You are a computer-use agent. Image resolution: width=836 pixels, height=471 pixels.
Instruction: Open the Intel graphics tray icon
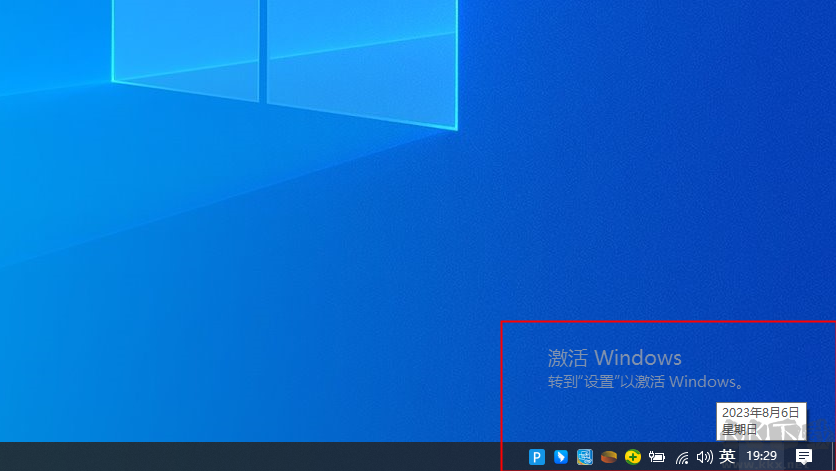pos(584,457)
